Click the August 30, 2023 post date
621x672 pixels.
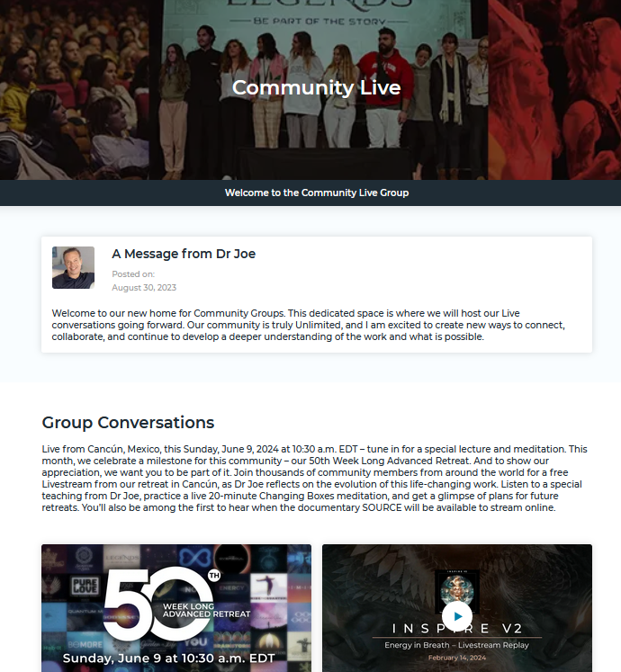144,288
